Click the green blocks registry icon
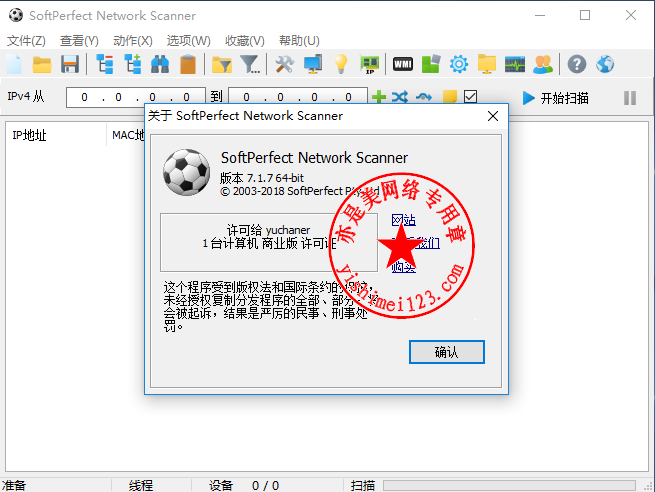Screen dimensions: 655x492 431,64
